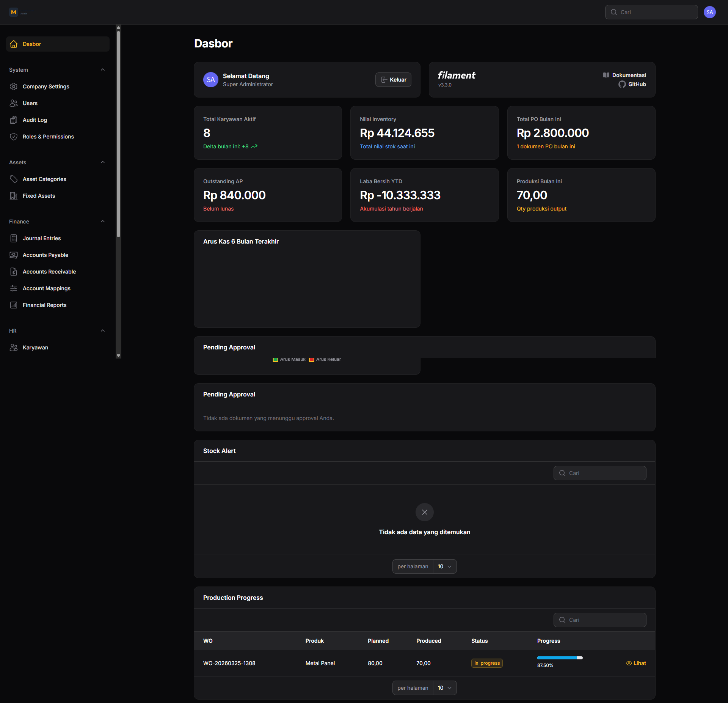The height and width of the screenshot is (703, 728).
Task: Open Production Progress per halaman dropdown
Action: (x=445, y=688)
